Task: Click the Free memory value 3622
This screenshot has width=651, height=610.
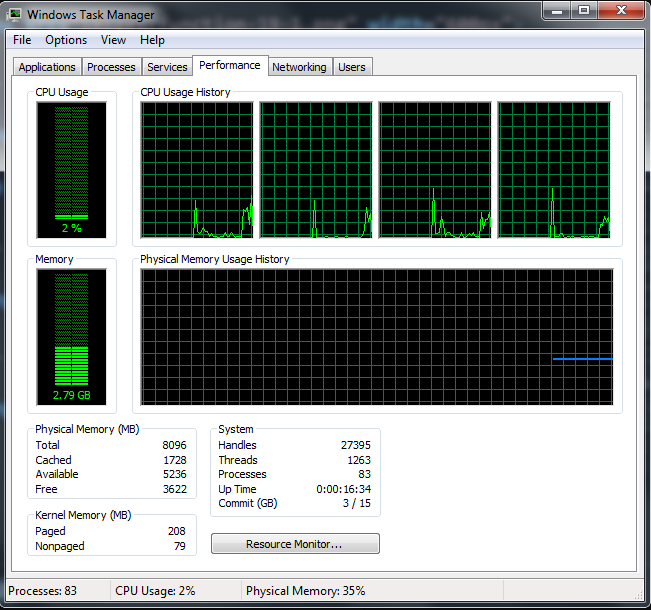Action: coord(175,489)
